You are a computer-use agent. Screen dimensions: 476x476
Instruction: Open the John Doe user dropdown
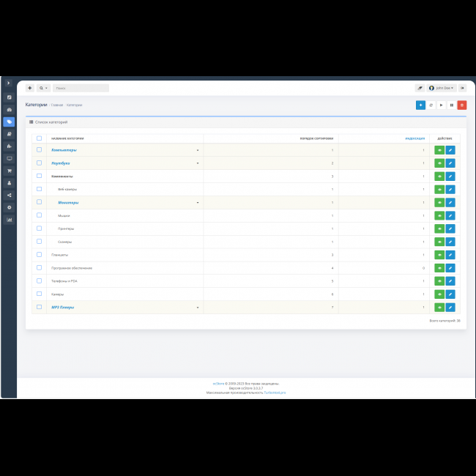442,88
